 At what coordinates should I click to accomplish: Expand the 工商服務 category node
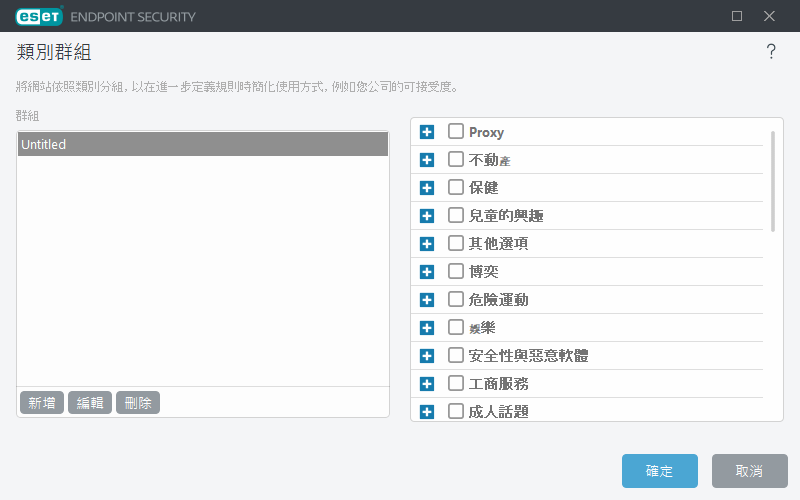pos(427,384)
